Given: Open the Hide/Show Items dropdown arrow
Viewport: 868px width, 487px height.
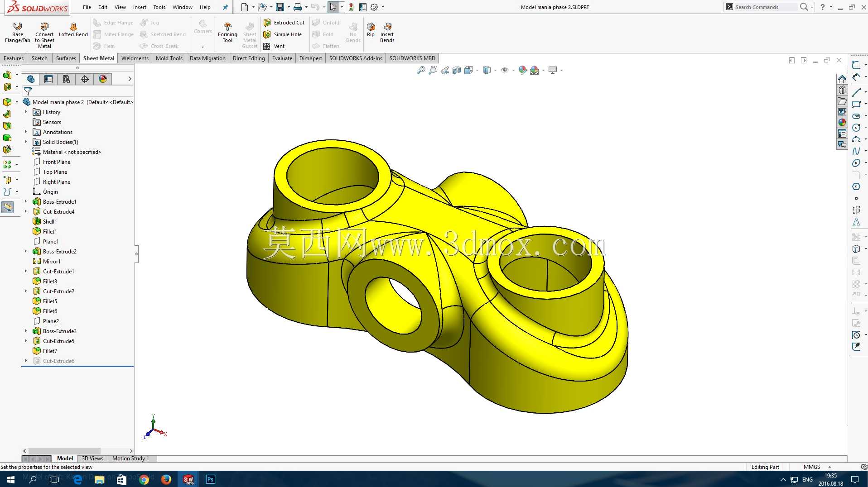Looking at the screenshot, I should point(513,71).
